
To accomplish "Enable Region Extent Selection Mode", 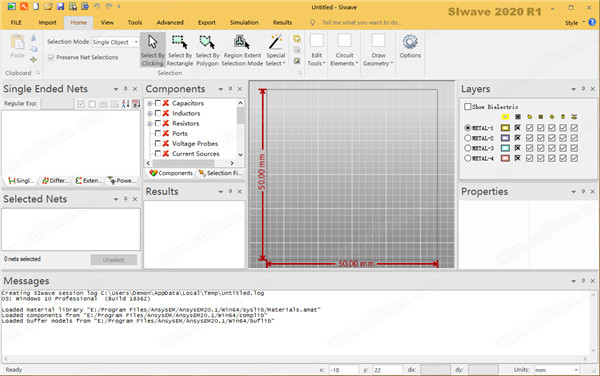I will (x=242, y=50).
